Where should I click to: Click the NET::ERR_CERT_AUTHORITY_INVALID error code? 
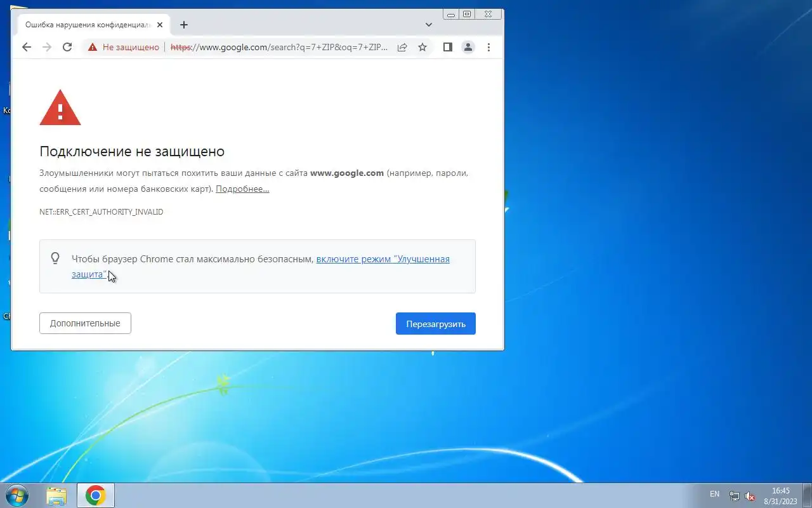pos(101,211)
